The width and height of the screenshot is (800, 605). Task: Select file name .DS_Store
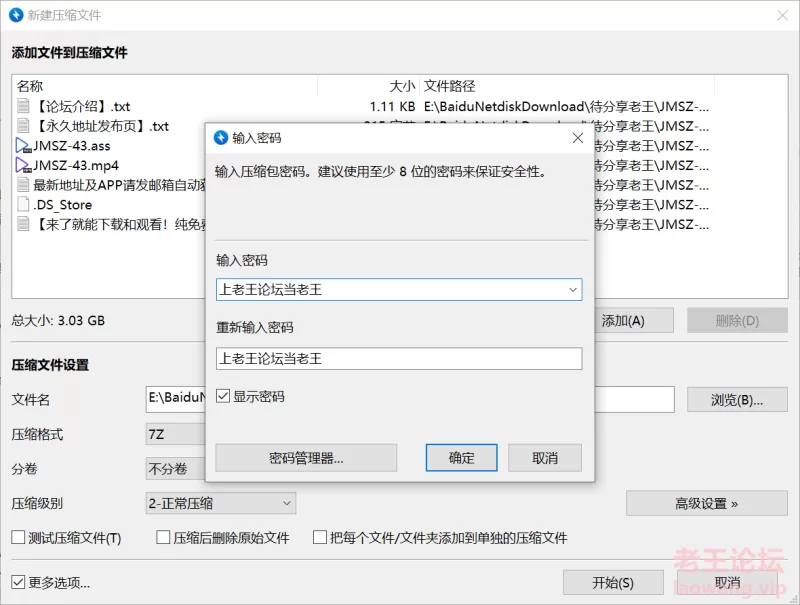point(63,205)
